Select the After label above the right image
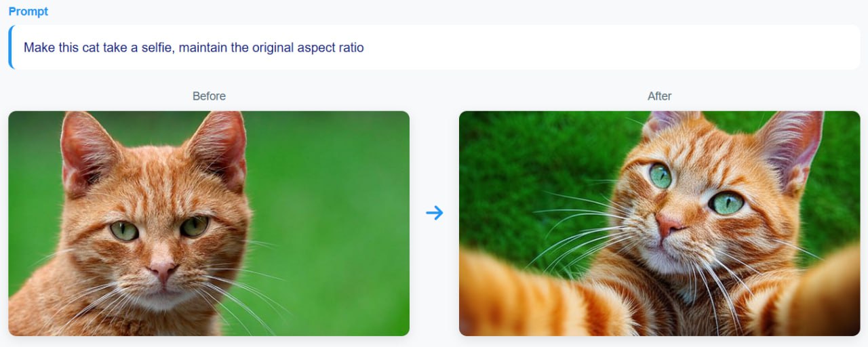This screenshot has width=868, height=347. (659, 96)
